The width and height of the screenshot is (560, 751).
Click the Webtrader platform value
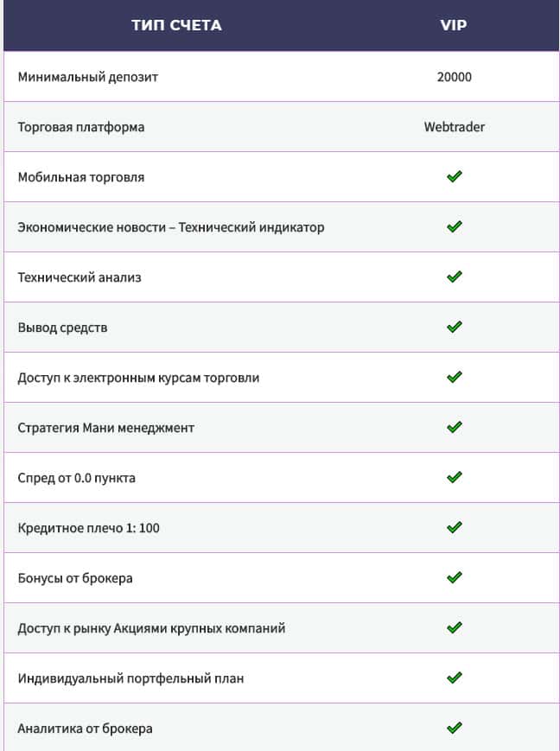[x=454, y=127]
